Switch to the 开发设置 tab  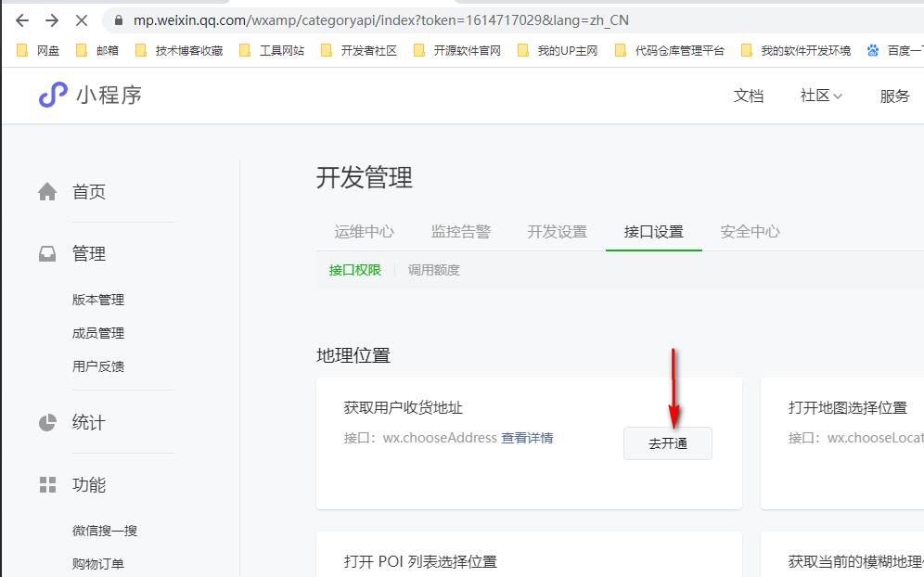[557, 233]
